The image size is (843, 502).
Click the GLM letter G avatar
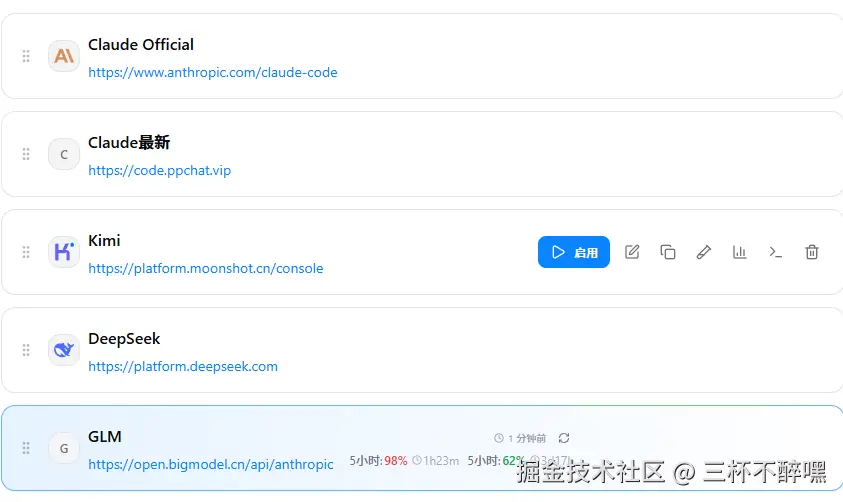pos(64,448)
